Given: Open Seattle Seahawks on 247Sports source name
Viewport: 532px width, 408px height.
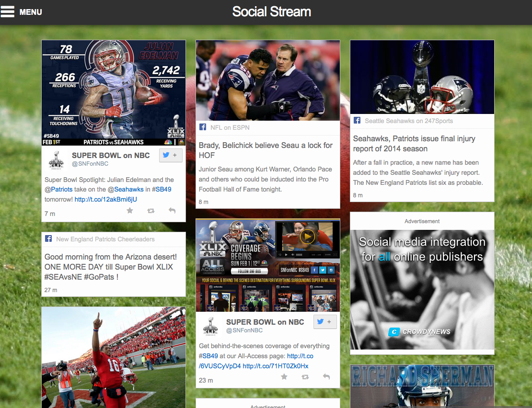Looking at the screenshot, I should (x=409, y=121).
